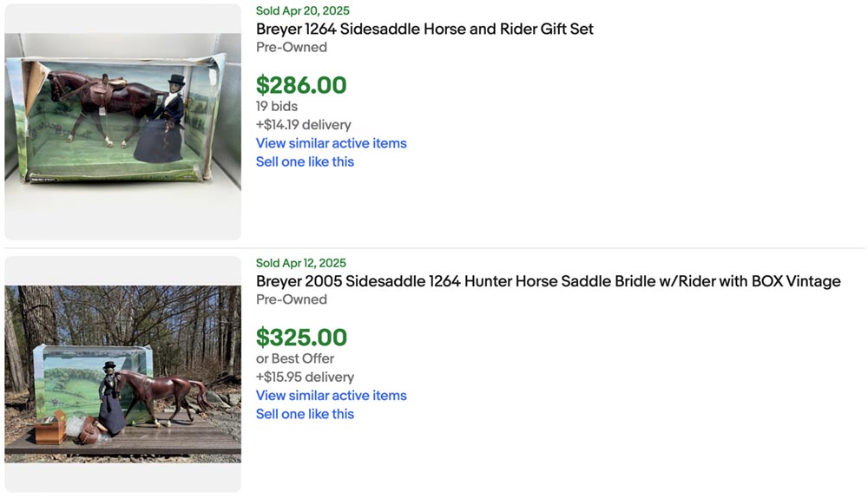Click the Sold Apr 12, 2025 label
Viewport: 868px width, 499px height.
pyautogui.click(x=300, y=263)
